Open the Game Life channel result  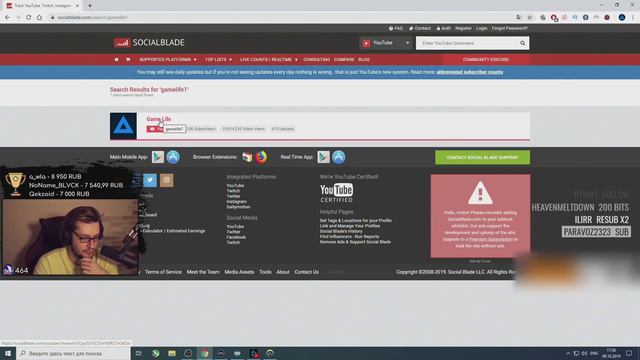click(x=159, y=119)
